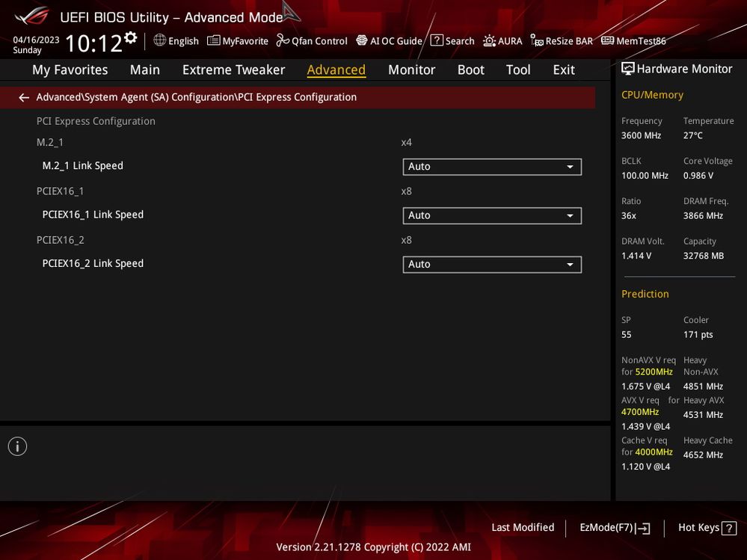Change the BIOS language from English

tap(176, 41)
